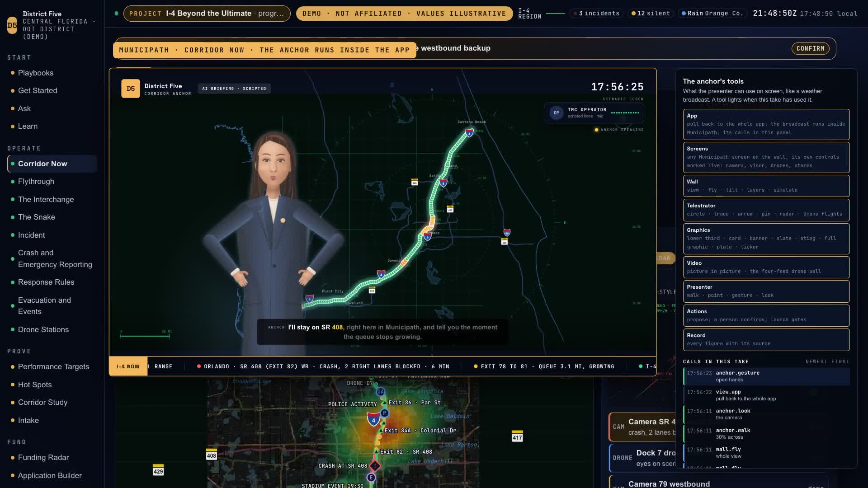The image size is (868, 488).
Task: Open Funding Radar
Action: pos(43,457)
